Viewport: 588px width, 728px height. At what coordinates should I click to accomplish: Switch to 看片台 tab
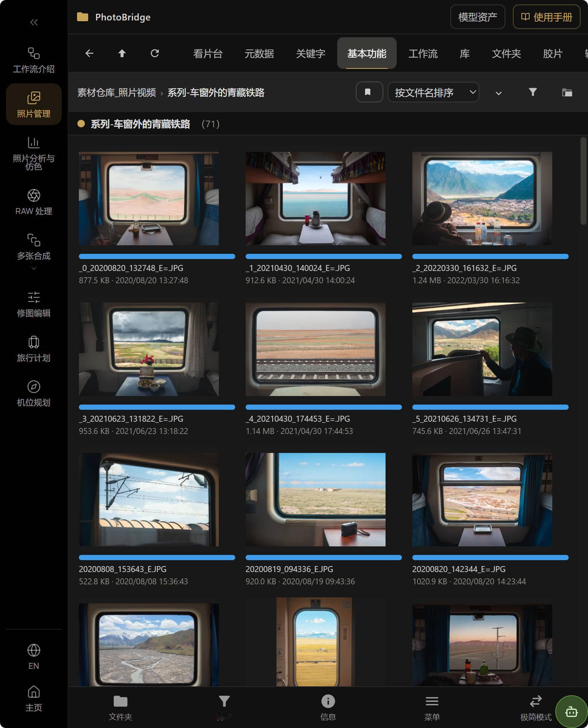(208, 53)
